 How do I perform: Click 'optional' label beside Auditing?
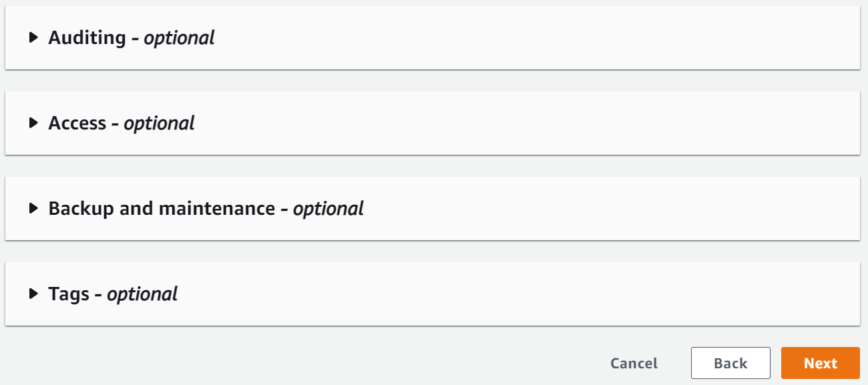click(x=179, y=38)
